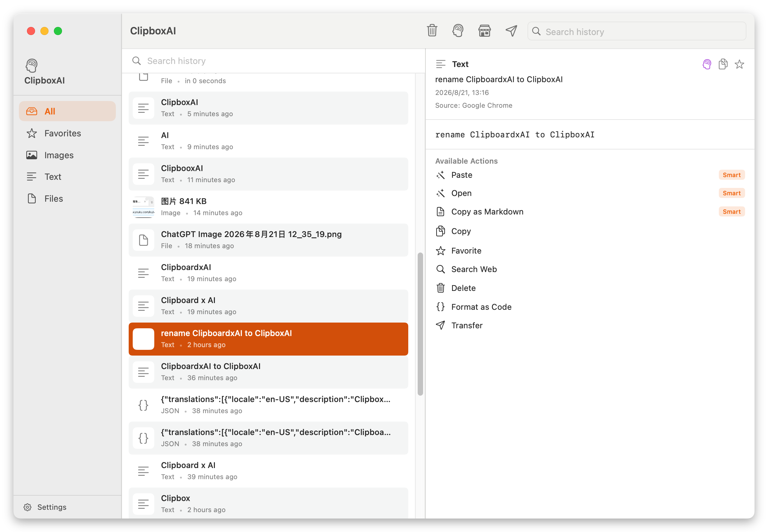This screenshot has width=768, height=532.
Task: Click the Smart badge next to Open
Action: 732,193
